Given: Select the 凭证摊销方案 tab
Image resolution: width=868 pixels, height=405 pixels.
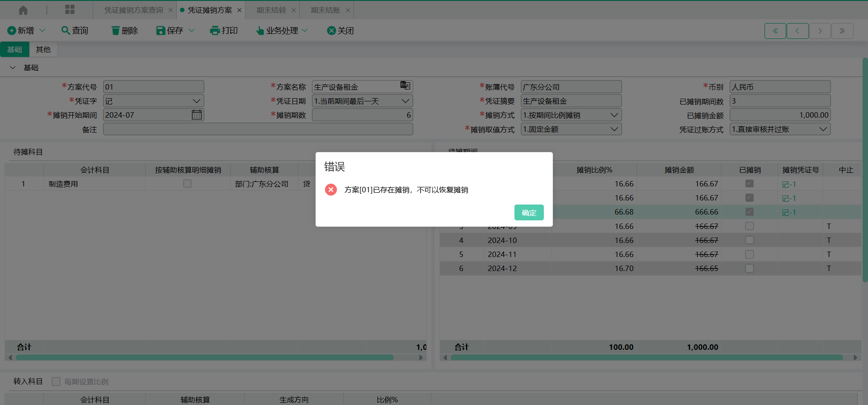Looking at the screenshot, I should (x=210, y=10).
